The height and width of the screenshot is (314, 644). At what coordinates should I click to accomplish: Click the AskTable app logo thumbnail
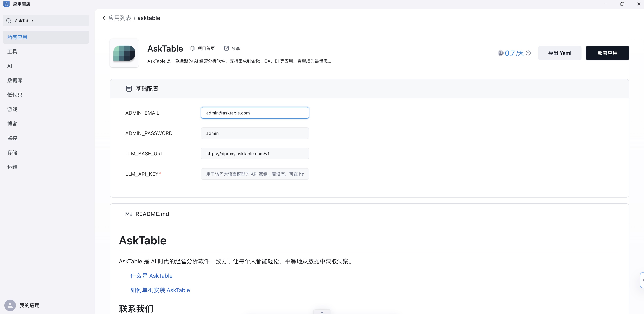pos(124,53)
